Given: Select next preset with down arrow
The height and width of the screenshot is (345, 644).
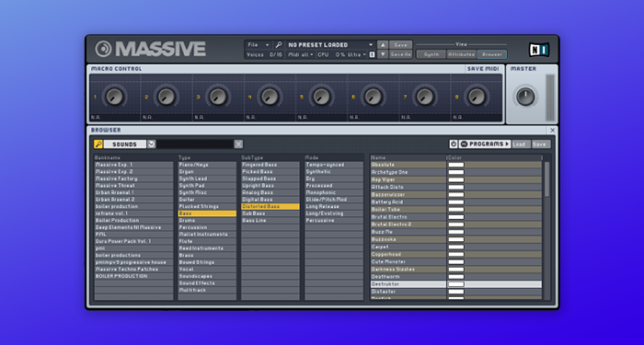Looking at the screenshot, I should pos(383,54).
